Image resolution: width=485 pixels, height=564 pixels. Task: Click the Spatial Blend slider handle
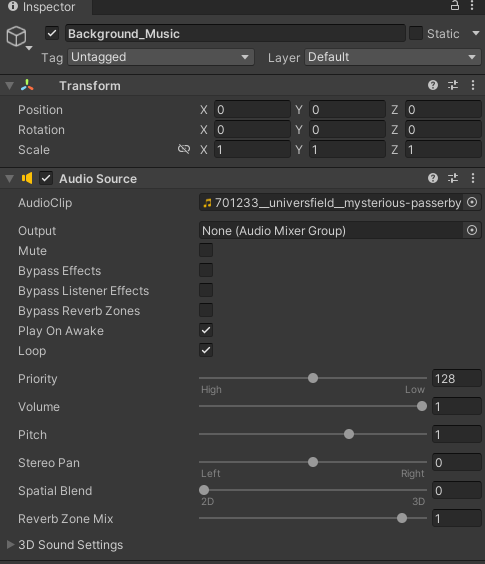(204, 490)
